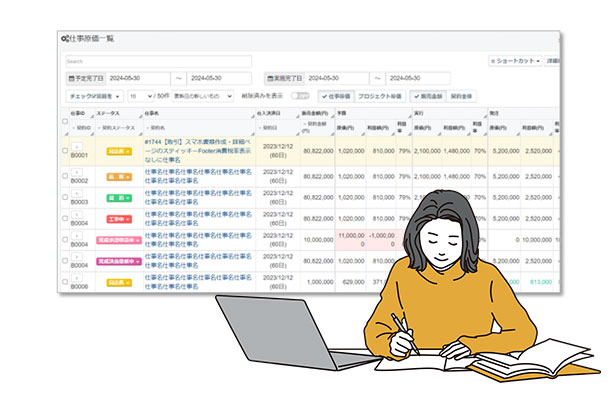This screenshot has height=396, width=612.
Task: Open the sort-order select next to 50件
Action: (202, 96)
